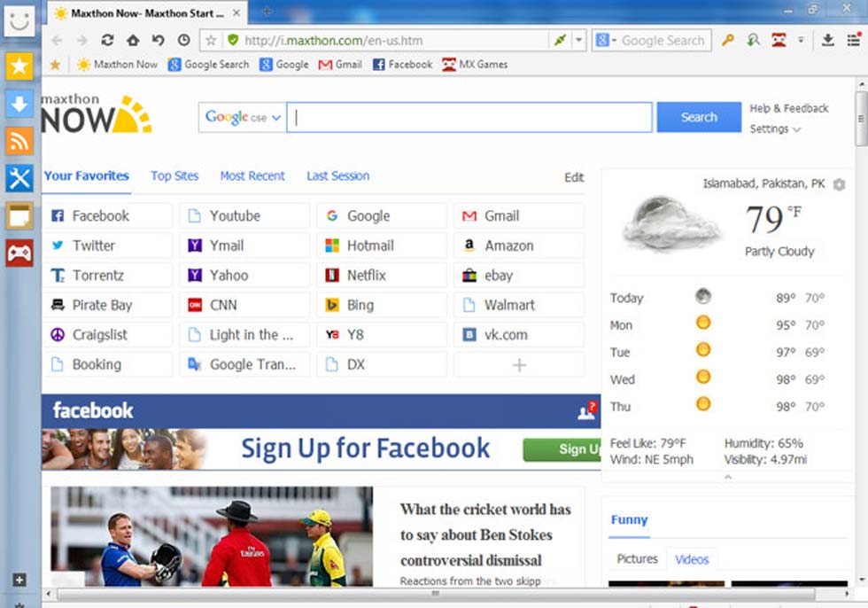Click the bookmarks bar star icon
Viewport: 868px width, 608px height.
[x=55, y=65]
